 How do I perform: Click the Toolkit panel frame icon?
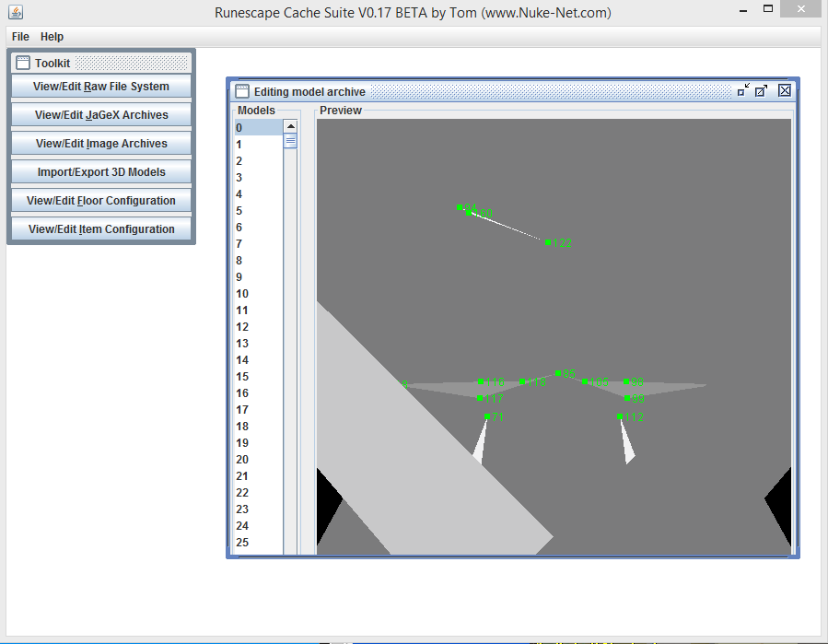(x=23, y=63)
